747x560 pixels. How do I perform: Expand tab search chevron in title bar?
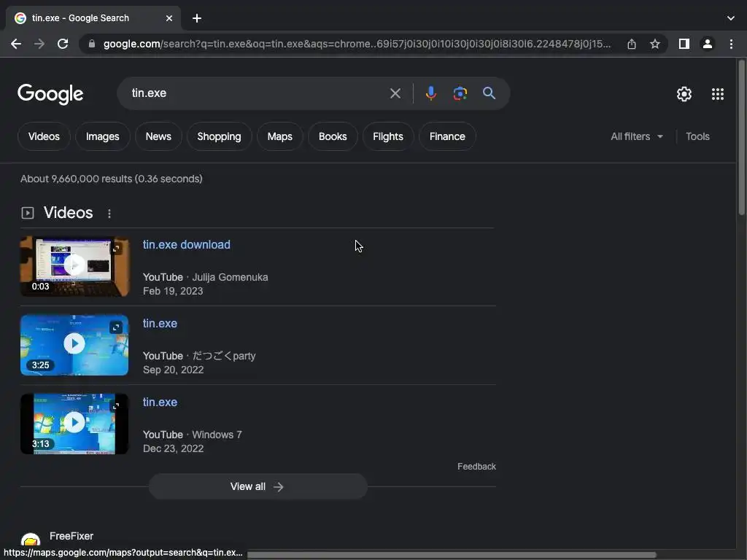point(731,18)
